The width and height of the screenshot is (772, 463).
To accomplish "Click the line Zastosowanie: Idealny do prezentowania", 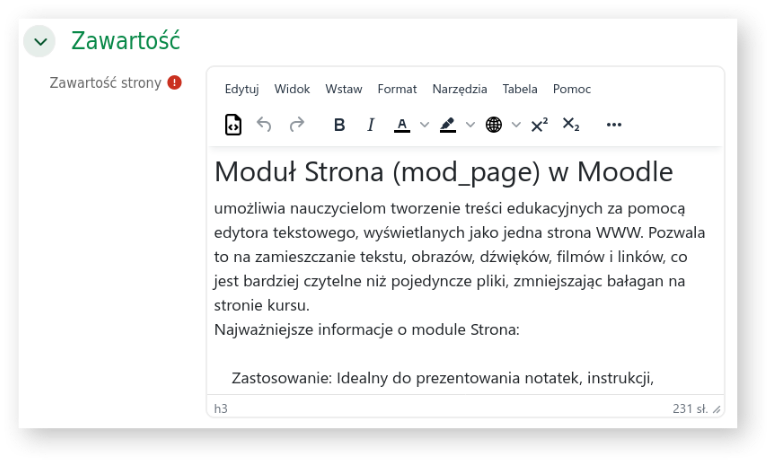I will tap(443, 378).
